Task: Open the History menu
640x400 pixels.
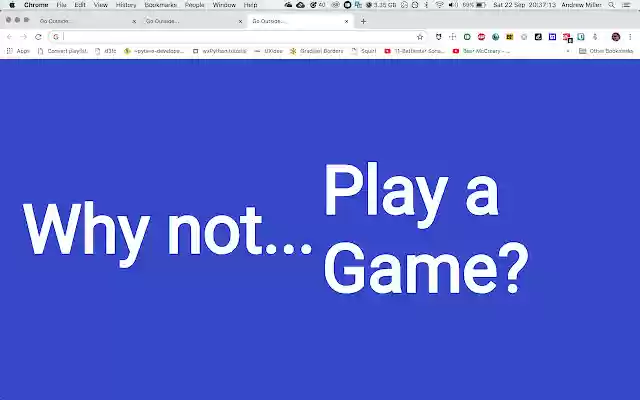Action: click(x=126, y=5)
